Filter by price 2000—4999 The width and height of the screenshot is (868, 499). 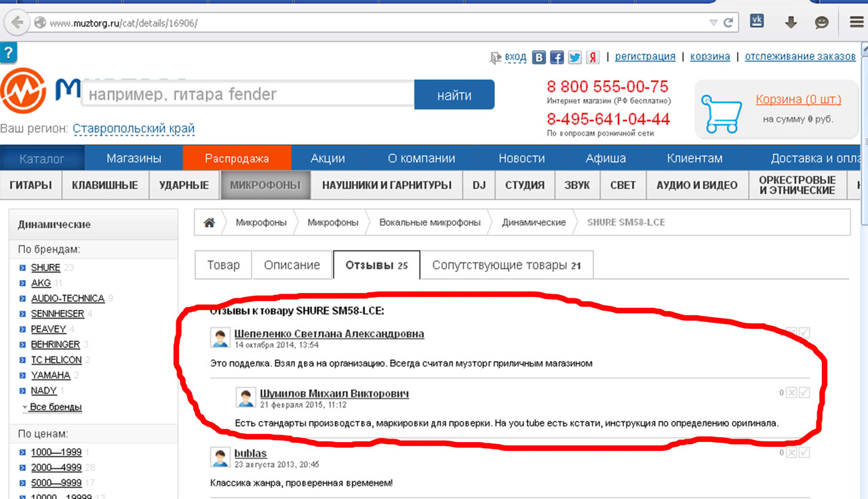(56, 467)
